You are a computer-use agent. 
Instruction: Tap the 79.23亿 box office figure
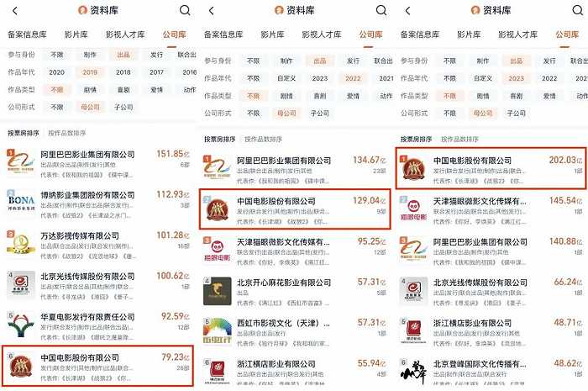[176, 357]
